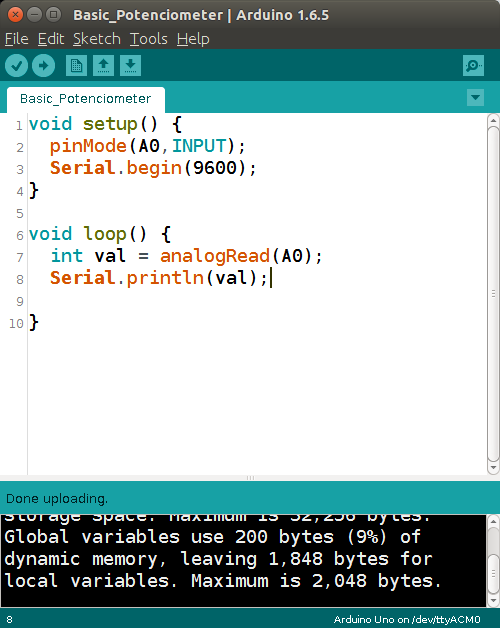
Task: Click the console vertical scrollbar thumb
Action: 493,574
